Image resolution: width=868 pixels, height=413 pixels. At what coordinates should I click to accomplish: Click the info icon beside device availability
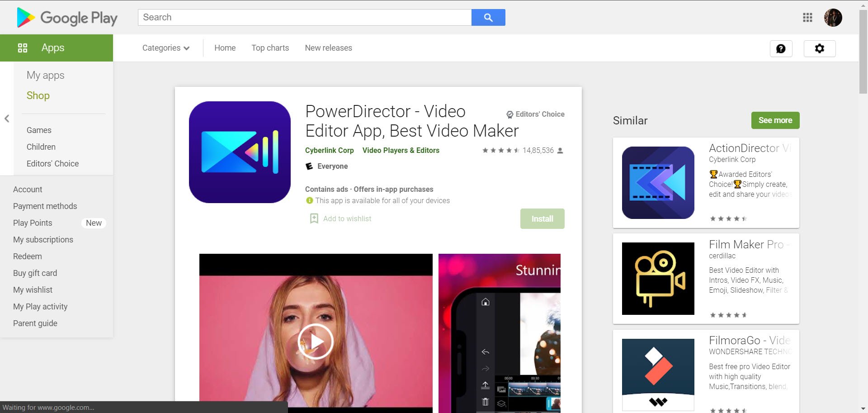[309, 200]
